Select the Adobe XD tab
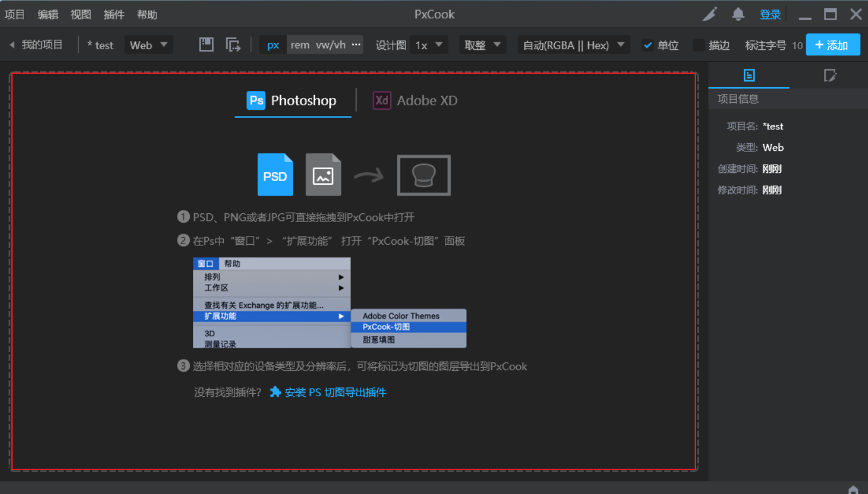The width and height of the screenshot is (868, 494). click(x=415, y=100)
